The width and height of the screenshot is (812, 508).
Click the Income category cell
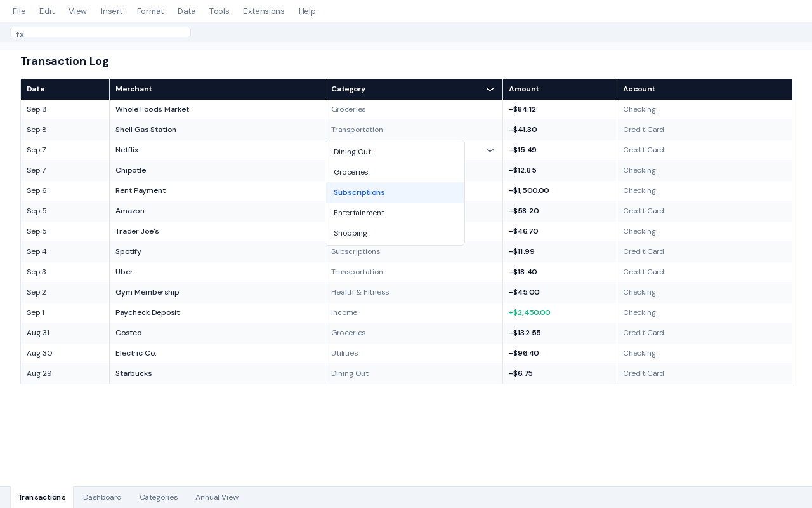[x=414, y=313]
